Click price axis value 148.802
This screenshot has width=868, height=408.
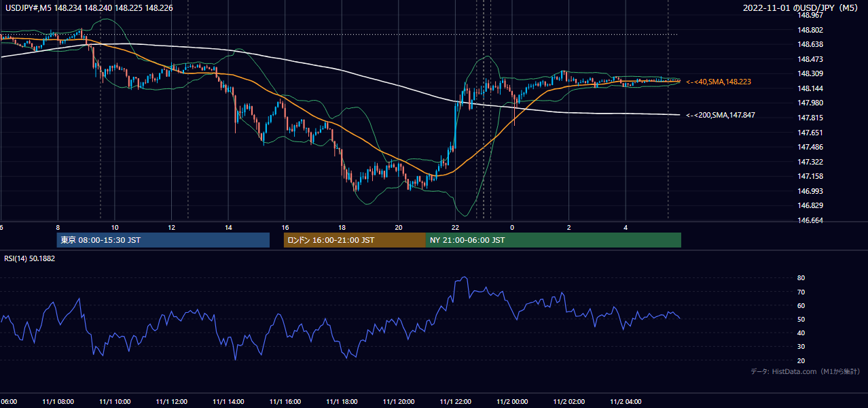pos(809,30)
